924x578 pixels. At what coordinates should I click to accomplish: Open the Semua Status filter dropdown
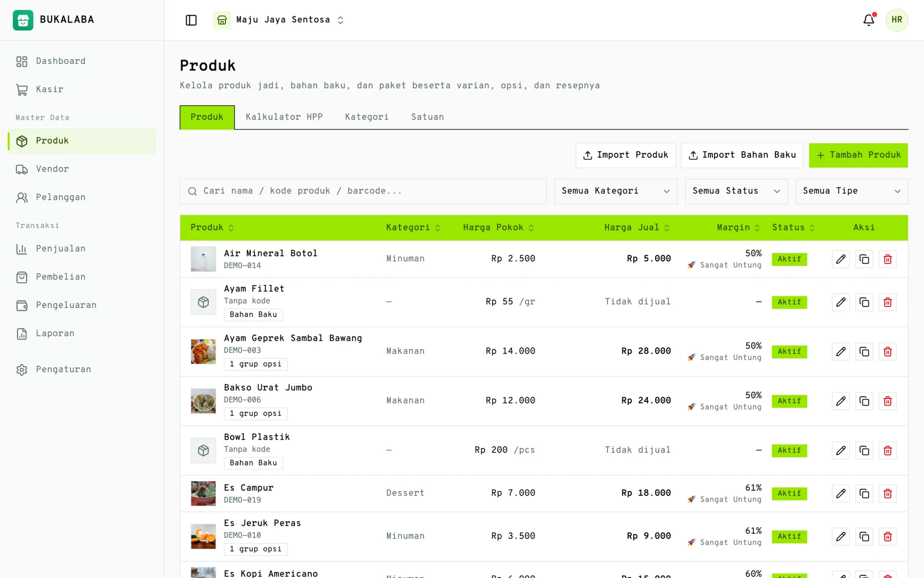pos(736,191)
